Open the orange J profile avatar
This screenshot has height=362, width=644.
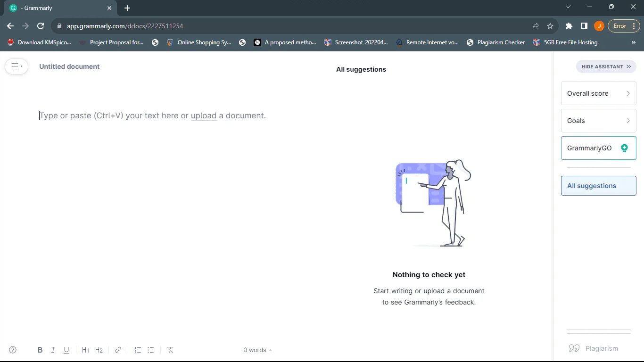[x=599, y=26]
